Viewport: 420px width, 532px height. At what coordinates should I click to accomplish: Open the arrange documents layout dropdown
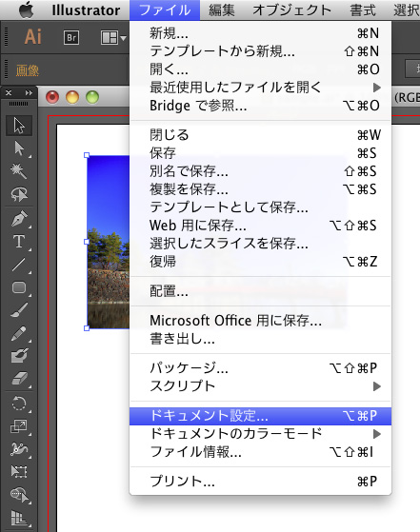tap(113, 38)
